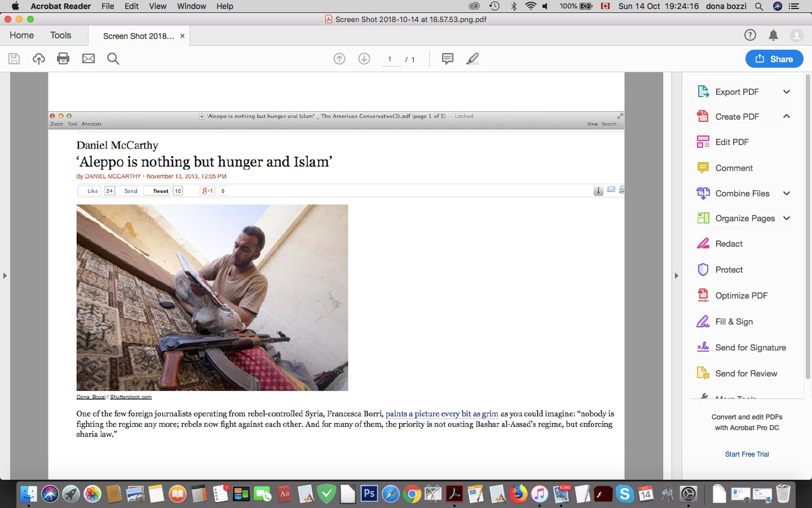The height and width of the screenshot is (508, 812).
Task: Open Finder in the Dock
Action: point(29,494)
